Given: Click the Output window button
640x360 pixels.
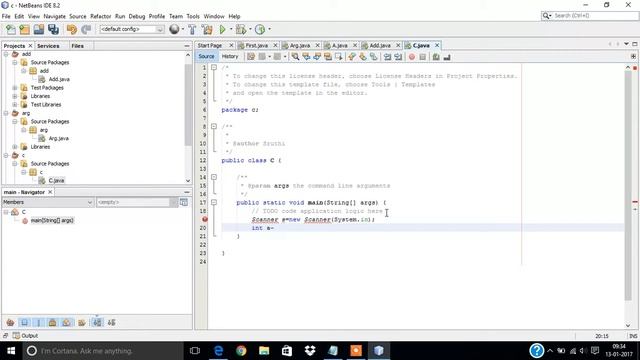Looking at the screenshot, I should tap(25, 336).
